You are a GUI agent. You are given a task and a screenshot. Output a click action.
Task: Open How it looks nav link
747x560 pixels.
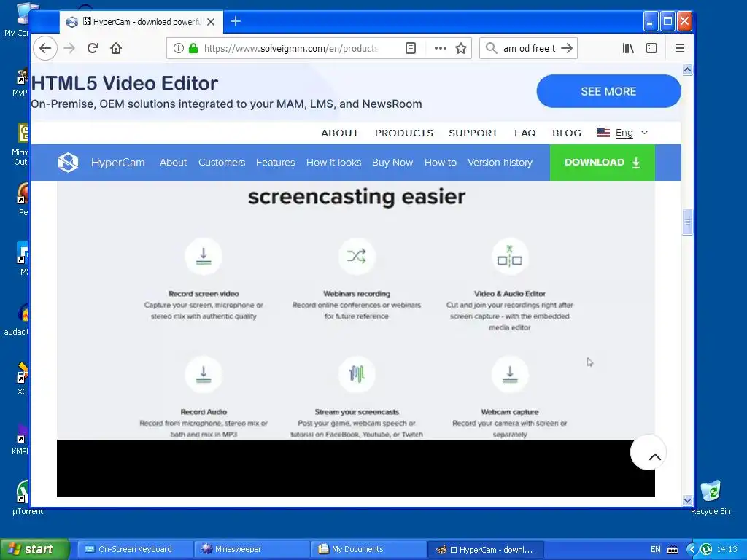pyautogui.click(x=333, y=163)
